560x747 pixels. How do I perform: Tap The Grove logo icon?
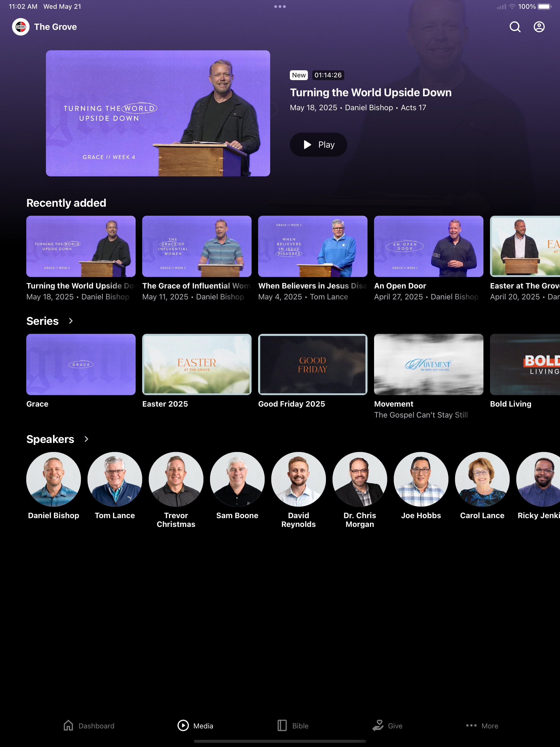coord(21,27)
